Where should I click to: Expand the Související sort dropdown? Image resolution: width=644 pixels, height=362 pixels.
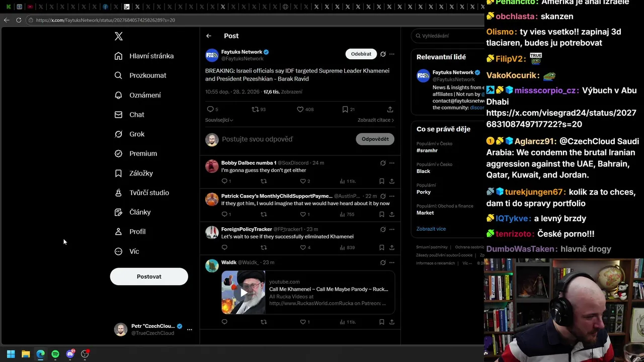pyautogui.click(x=219, y=120)
